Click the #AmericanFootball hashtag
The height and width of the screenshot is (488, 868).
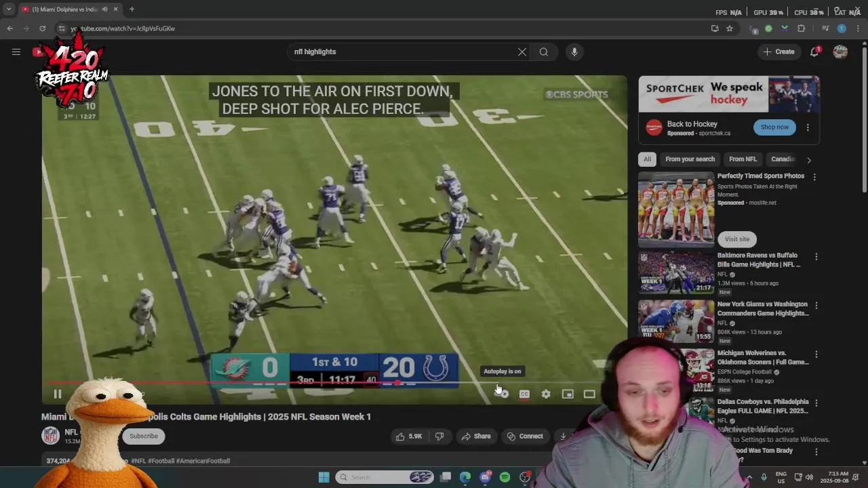coord(203,461)
